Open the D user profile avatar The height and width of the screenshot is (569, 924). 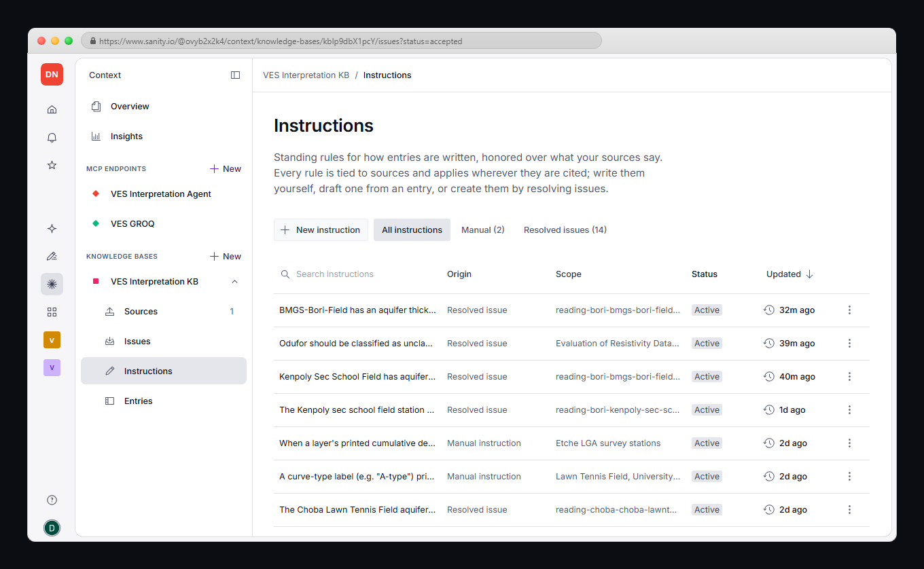coord(52,528)
